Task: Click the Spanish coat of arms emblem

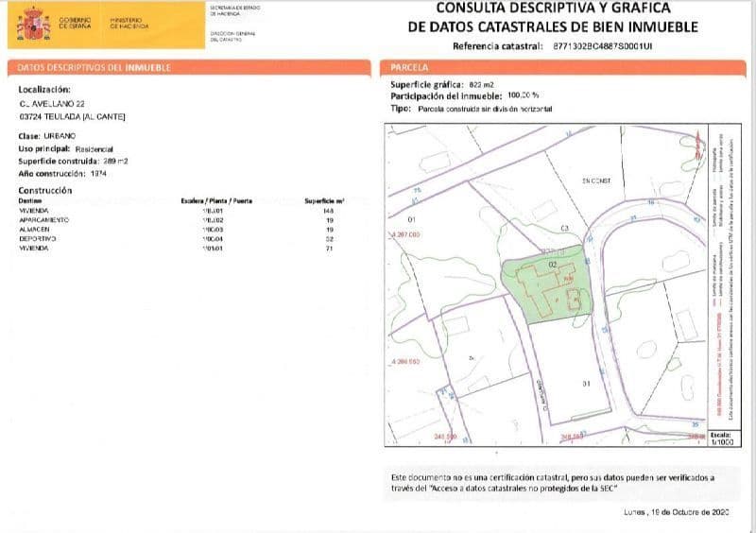Action: [x=34, y=25]
